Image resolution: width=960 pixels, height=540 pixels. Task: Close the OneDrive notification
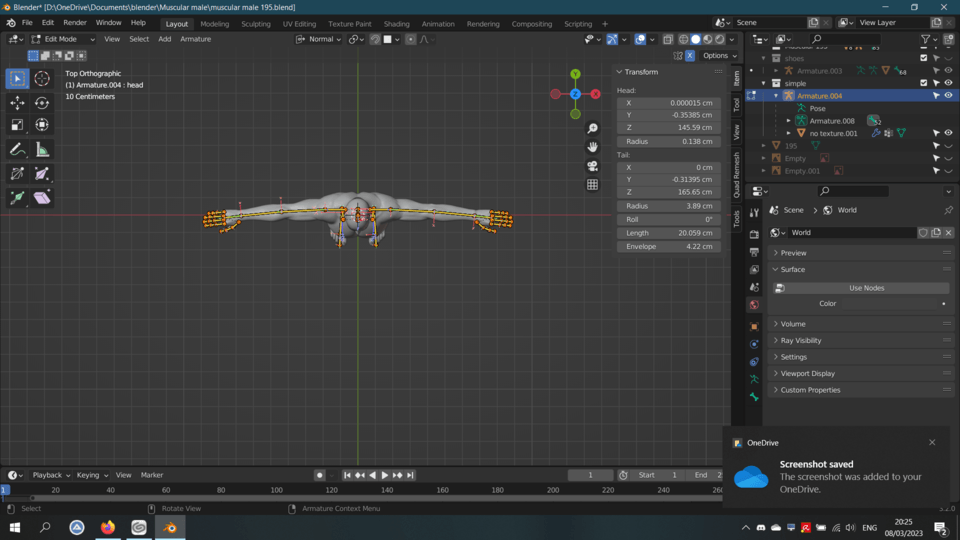click(932, 442)
